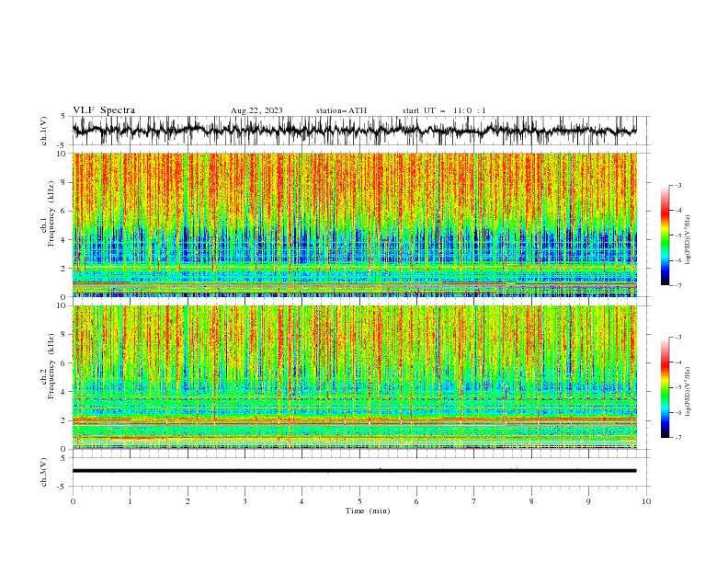
Task: Click the lower PSD color scale bar
Action: point(665,387)
